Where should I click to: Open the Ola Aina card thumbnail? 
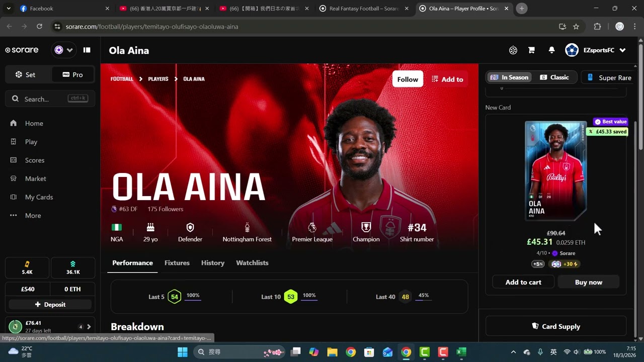tap(556, 171)
